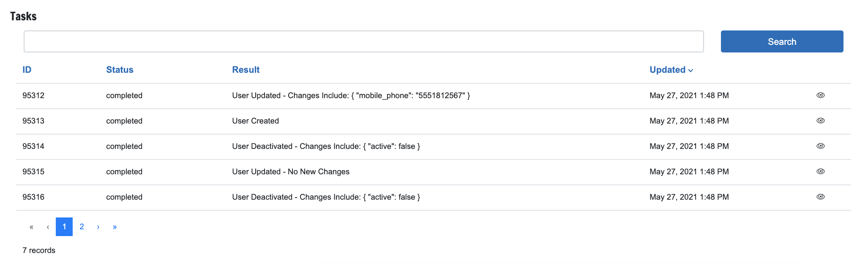Show details of task 95316
This screenshot has height=264, width=868.
pyautogui.click(x=820, y=197)
